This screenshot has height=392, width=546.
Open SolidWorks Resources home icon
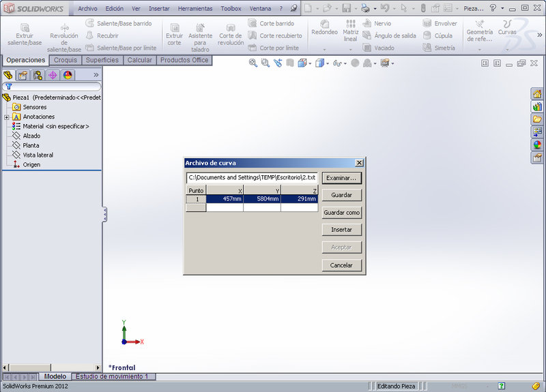pyautogui.click(x=537, y=93)
